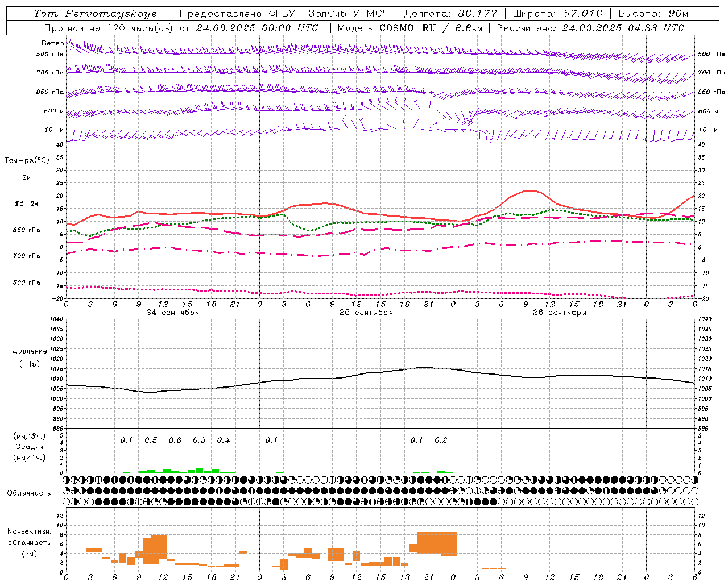Select the (мм/3ч.) precipitation unit label
The width and height of the screenshot is (728, 582).
click(x=30, y=436)
